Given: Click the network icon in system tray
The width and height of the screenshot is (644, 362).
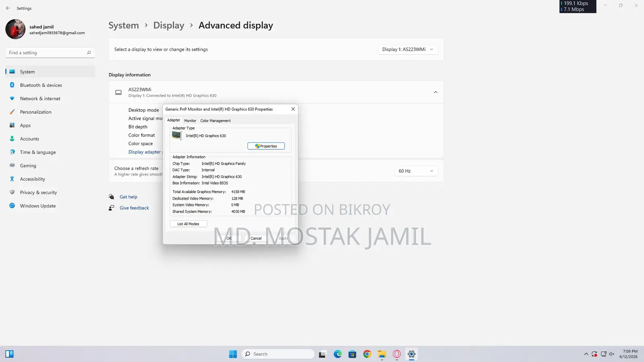Looking at the screenshot, I should [x=603, y=354].
